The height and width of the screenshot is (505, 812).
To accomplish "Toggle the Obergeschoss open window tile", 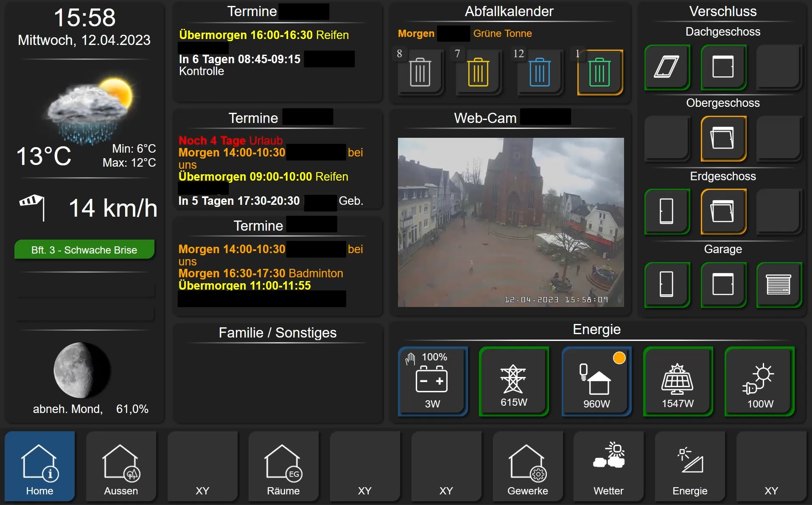I will point(723,138).
